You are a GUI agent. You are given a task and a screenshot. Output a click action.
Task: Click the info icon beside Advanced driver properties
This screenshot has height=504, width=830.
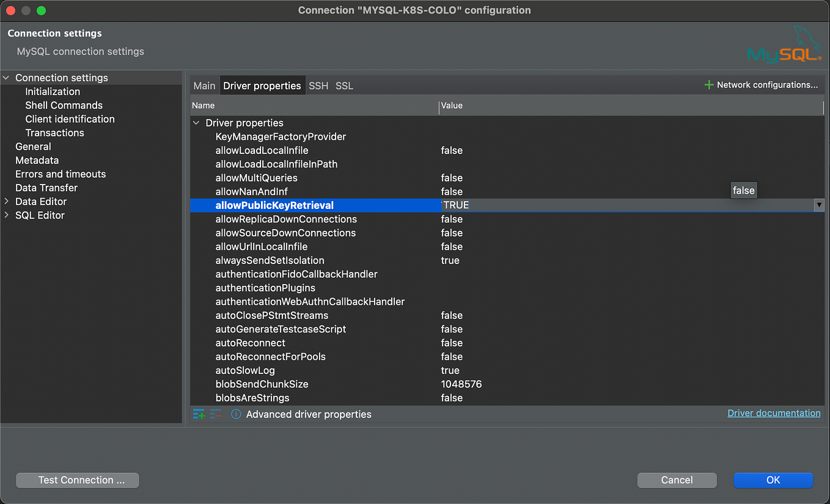236,414
